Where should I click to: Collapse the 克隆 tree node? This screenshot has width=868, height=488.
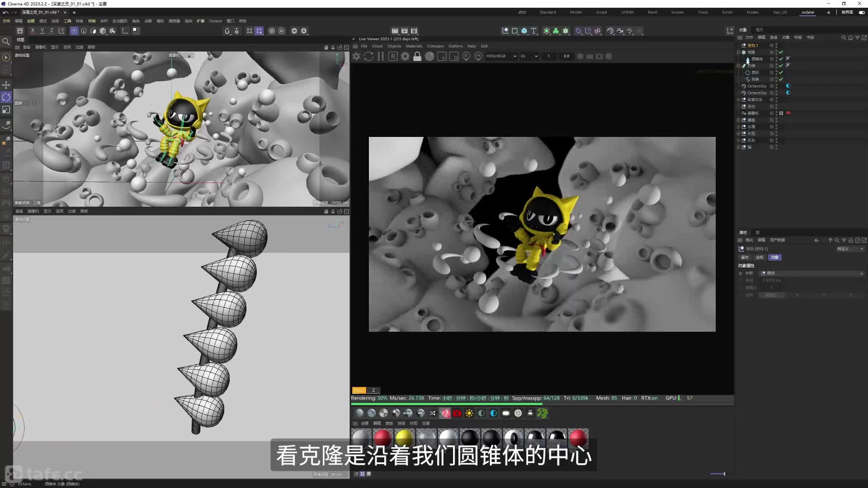738,52
